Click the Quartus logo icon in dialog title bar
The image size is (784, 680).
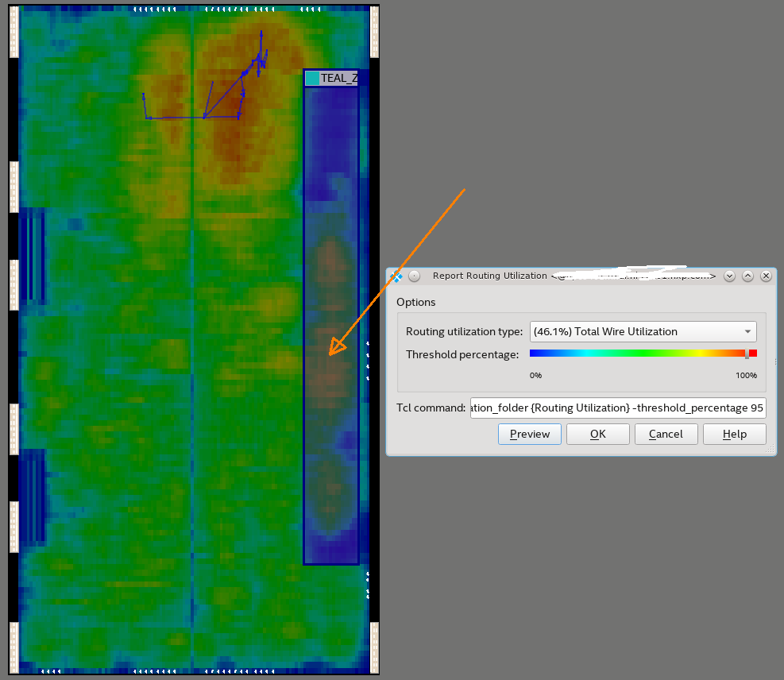[398, 276]
